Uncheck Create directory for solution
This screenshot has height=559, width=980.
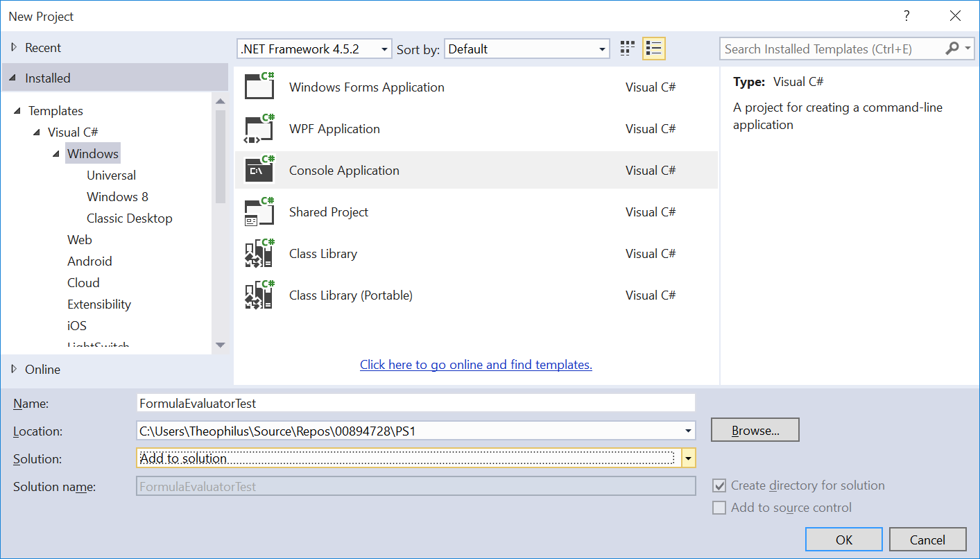719,486
